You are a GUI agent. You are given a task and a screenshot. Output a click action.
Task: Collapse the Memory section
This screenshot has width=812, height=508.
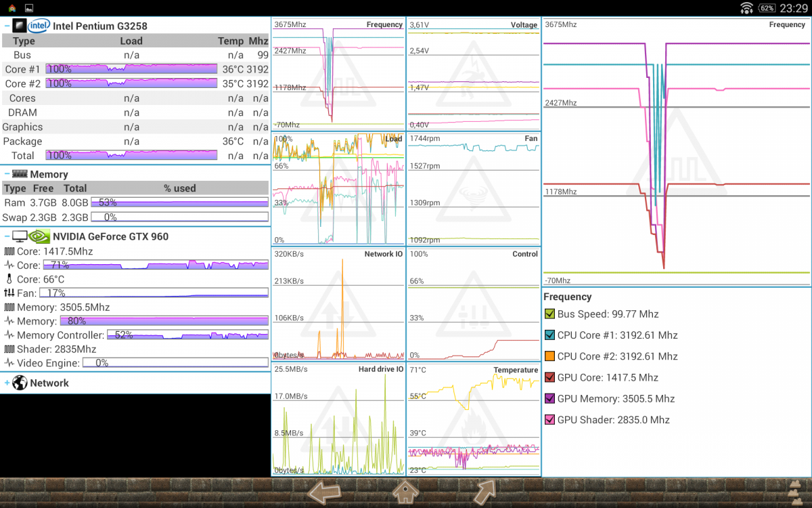[x=7, y=174]
